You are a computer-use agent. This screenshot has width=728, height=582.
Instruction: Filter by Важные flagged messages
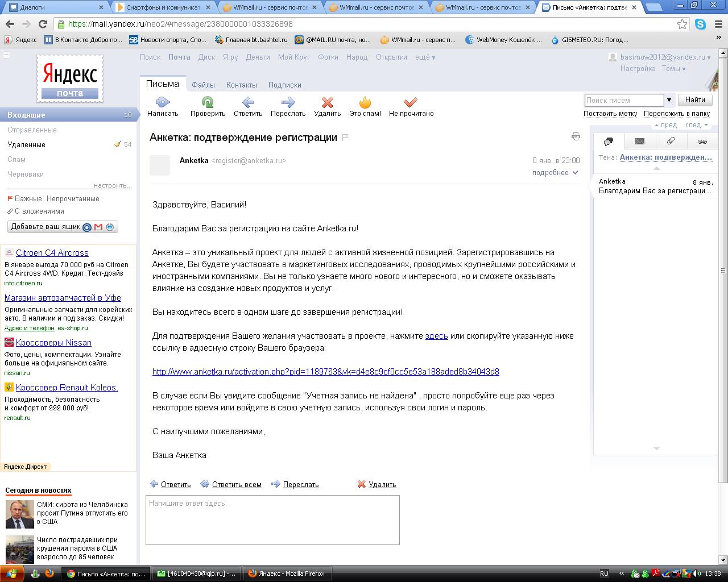24,198
